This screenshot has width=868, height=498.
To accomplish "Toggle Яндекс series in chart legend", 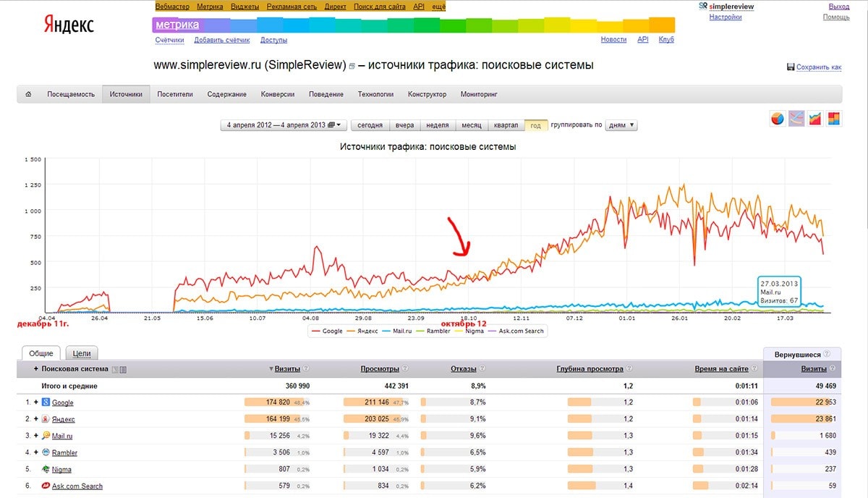I will [x=363, y=331].
